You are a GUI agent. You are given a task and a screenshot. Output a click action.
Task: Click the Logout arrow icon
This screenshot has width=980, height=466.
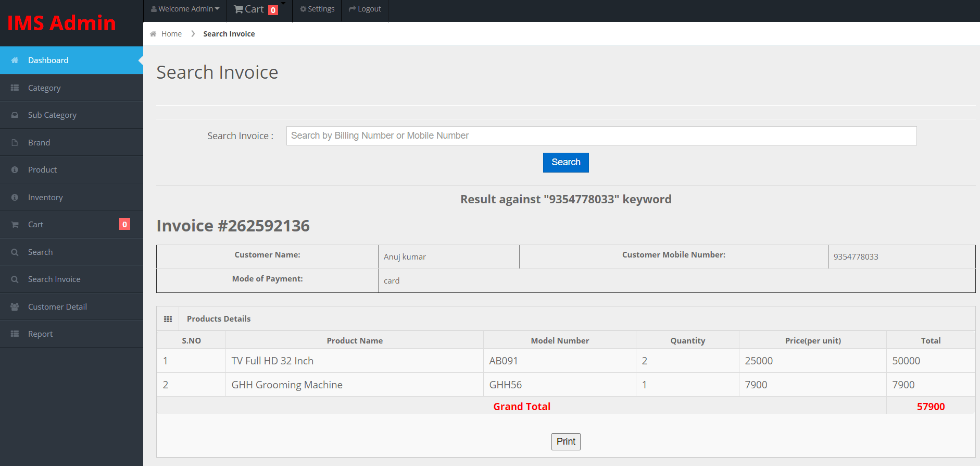coord(353,9)
